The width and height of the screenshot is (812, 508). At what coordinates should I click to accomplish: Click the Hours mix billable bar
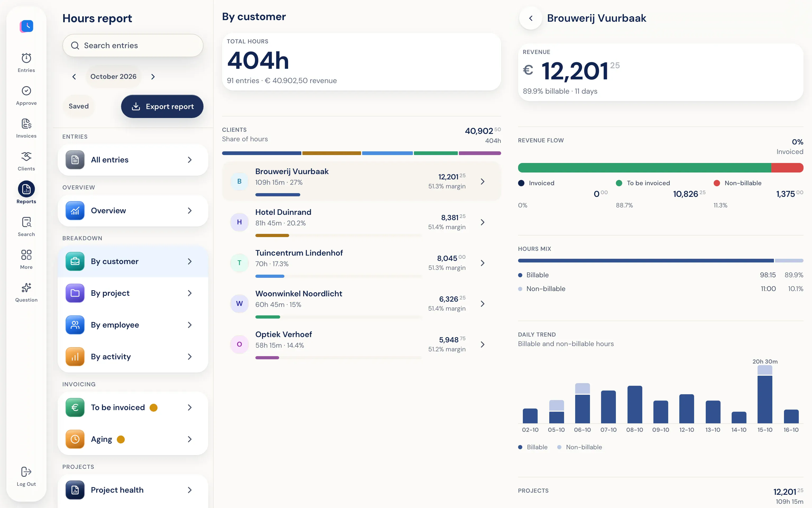(x=645, y=261)
